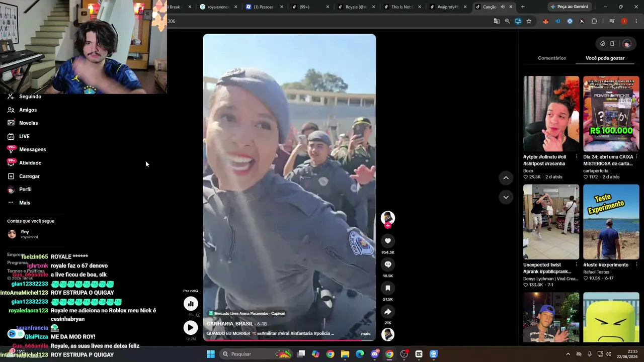The height and width of the screenshot is (362, 644).
Task: Open Novelas in the TikTok sidebar
Action: (23, 123)
